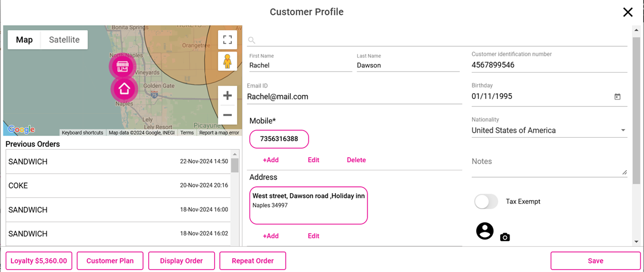Screen dimensions: 644x272
Task: Enable the Tax Exempt toggle
Action: pos(486,201)
